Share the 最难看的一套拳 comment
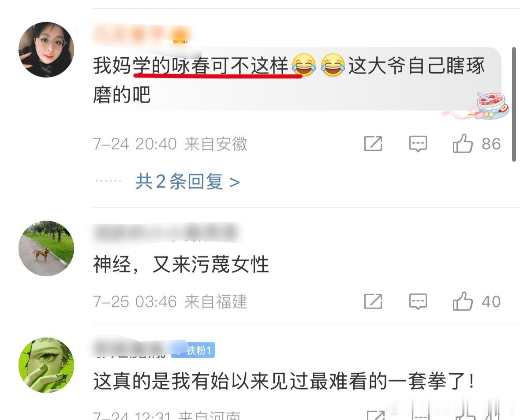The image size is (520, 420). point(376,415)
